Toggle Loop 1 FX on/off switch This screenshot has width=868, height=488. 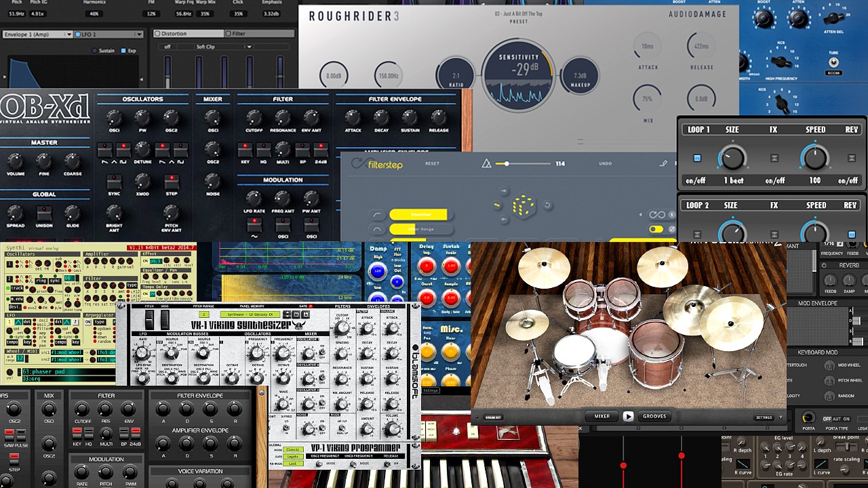click(774, 159)
